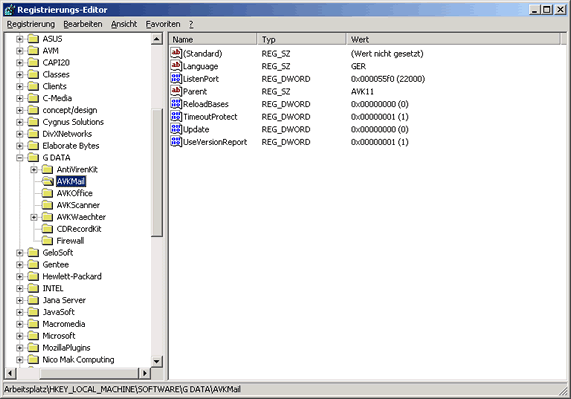Expand the AntiVirenKit subkey
This screenshot has width=571, height=399.
34,170
